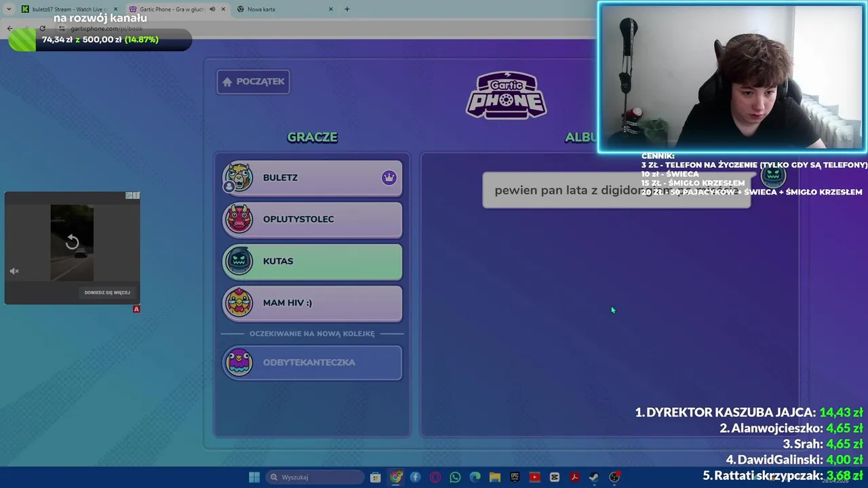Click the Wyszukaj taskbar search box
The width and height of the screenshot is (868, 488).
pyautogui.click(x=314, y=477)
